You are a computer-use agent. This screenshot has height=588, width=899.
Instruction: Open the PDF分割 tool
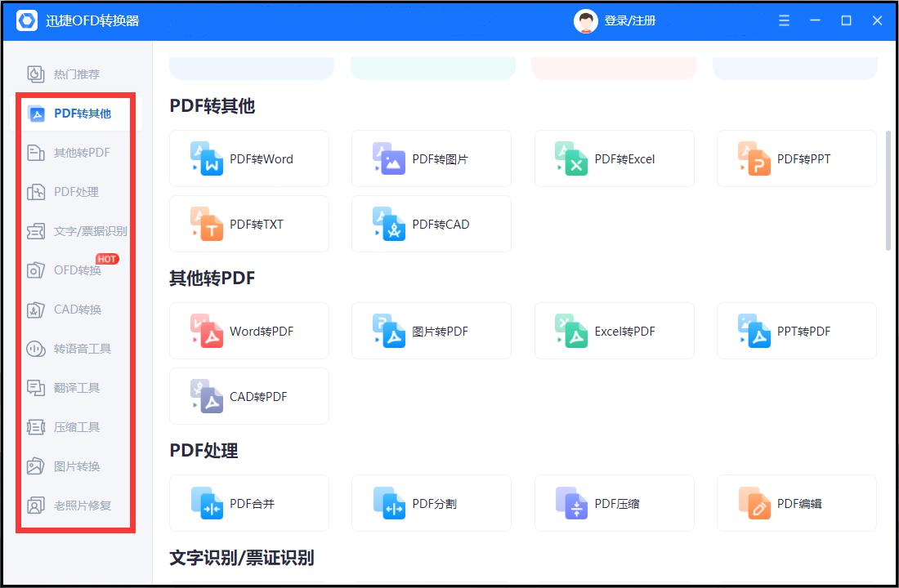432,503
